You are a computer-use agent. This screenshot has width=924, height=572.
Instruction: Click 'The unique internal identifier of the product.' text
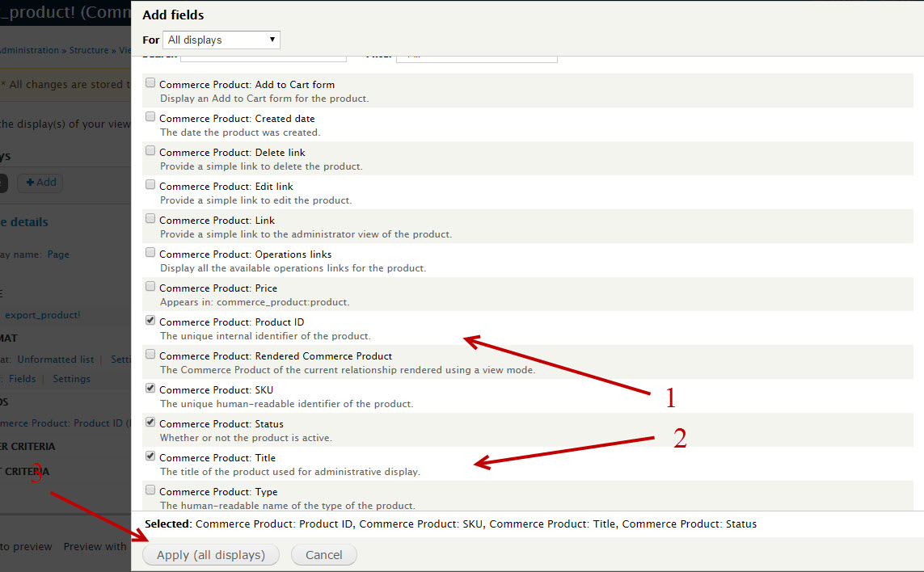pyautogui.click(x=266, y=336)
